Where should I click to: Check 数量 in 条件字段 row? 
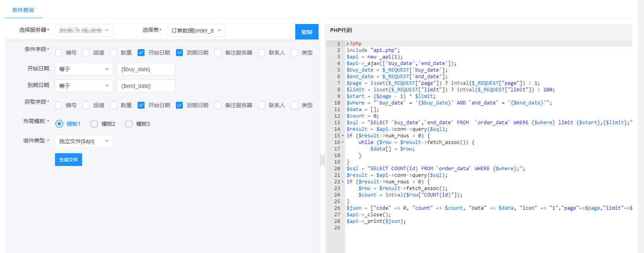click(114, 53)
